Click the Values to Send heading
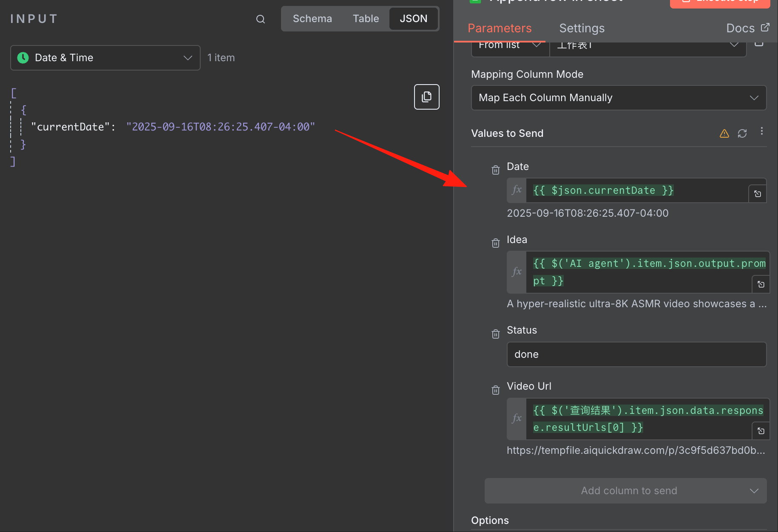Viewport: 778px width, 532px height. click(507, 133)
